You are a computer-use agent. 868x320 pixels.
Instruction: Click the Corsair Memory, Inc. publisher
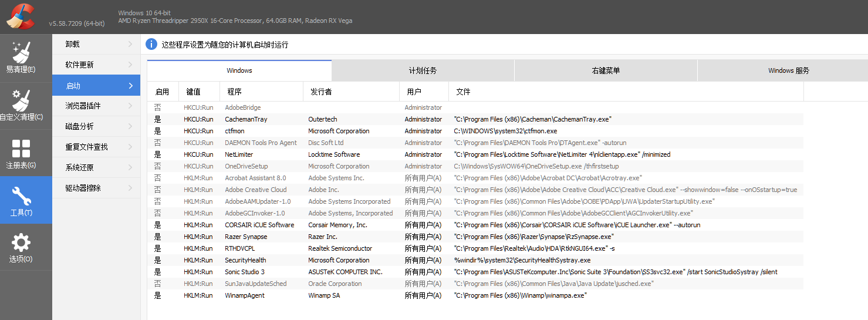(337, 225)
